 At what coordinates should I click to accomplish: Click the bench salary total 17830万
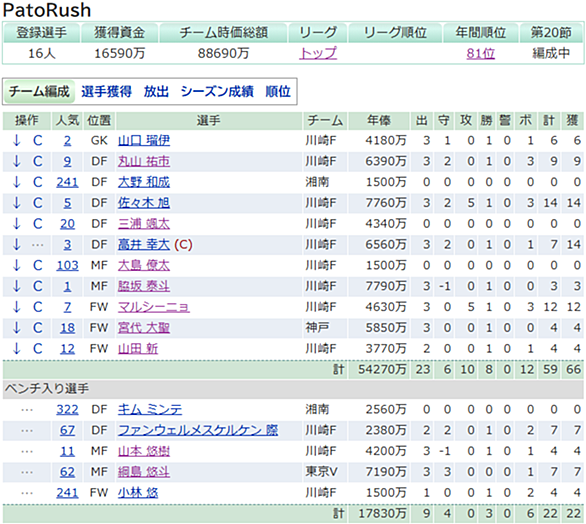tap(382, 514)
